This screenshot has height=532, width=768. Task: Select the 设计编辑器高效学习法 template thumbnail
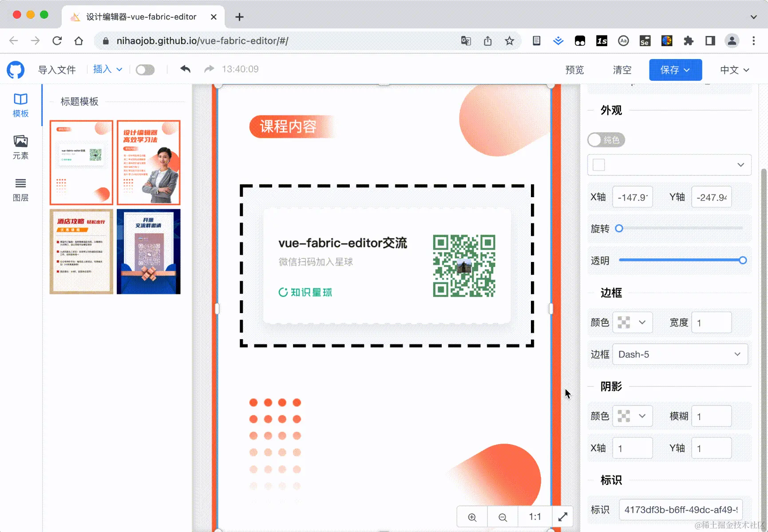point(149,163)
